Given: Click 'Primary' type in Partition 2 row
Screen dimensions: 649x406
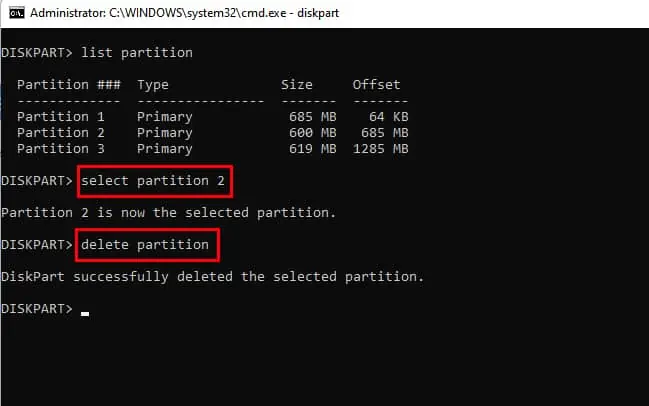Looking at the screenshot, I should tap(165, 133).
